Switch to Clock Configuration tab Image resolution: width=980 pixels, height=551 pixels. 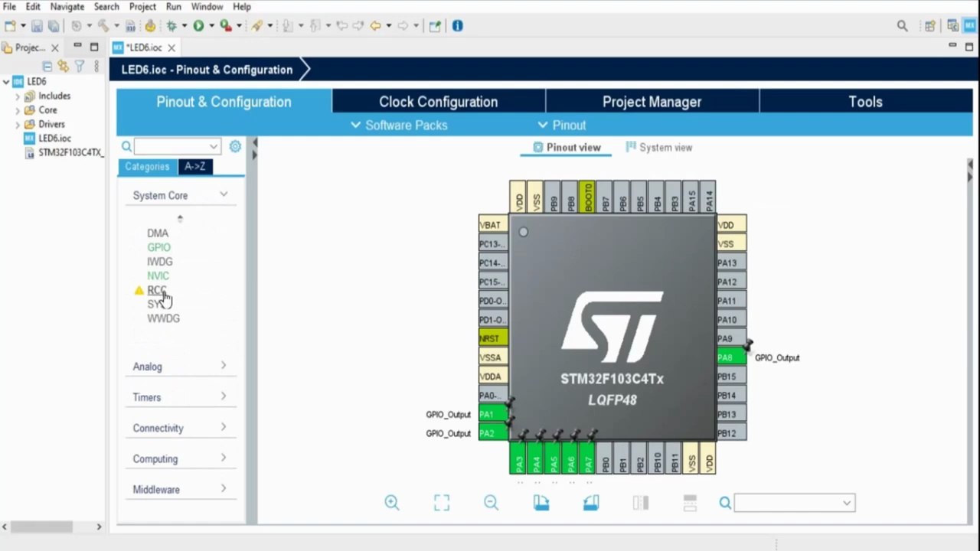[x=439, y=102]
